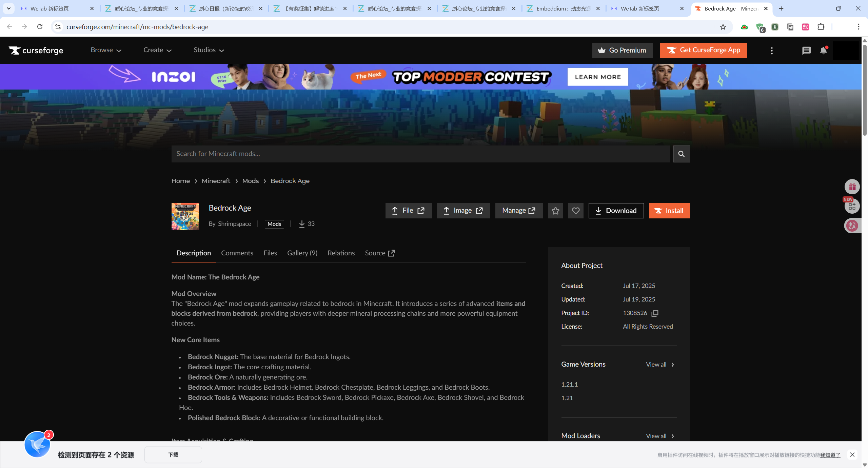Open the Gallery (9) tab
This screenshot has height=468, width=868.
pos(302,253)
